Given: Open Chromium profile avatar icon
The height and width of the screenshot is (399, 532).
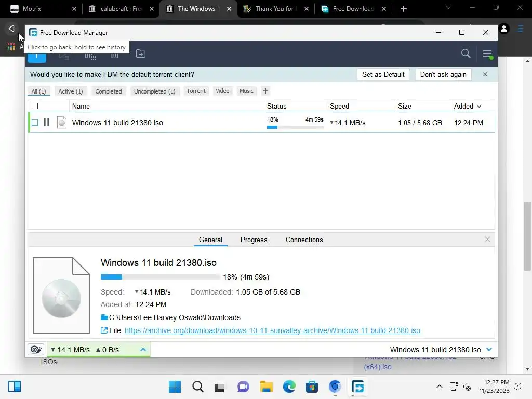Looking at the screenshot, I should [504, 29].
